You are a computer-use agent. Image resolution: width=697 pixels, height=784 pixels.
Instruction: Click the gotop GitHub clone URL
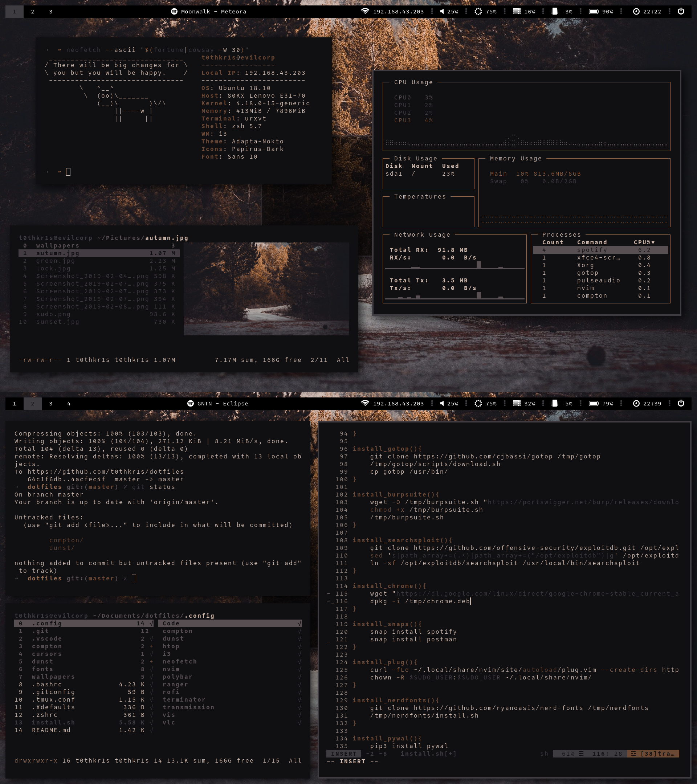(x=483, y=457)
